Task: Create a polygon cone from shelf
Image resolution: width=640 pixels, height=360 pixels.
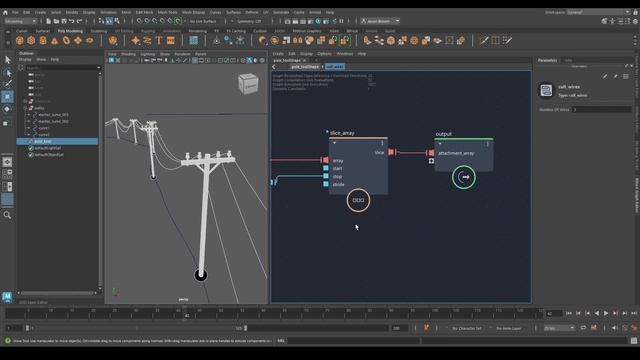Action: point(55,40)
